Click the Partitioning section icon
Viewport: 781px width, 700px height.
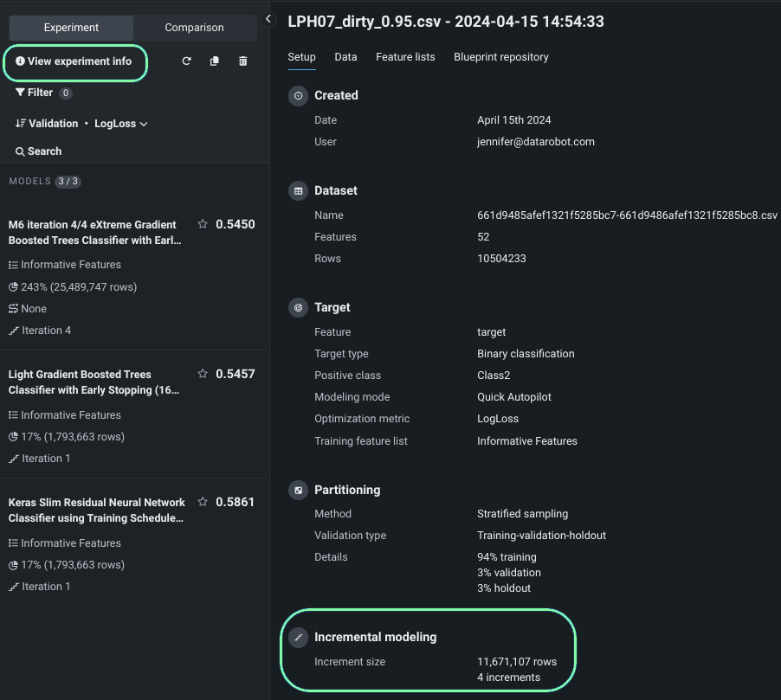299,491
